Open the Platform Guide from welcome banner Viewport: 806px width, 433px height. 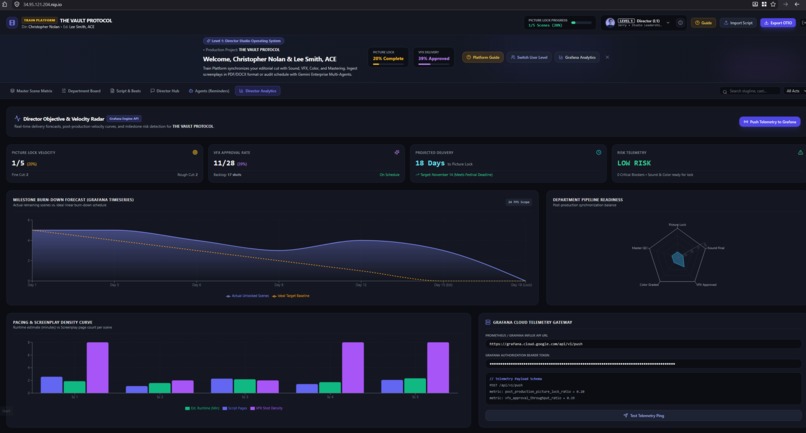pos(483,57)
